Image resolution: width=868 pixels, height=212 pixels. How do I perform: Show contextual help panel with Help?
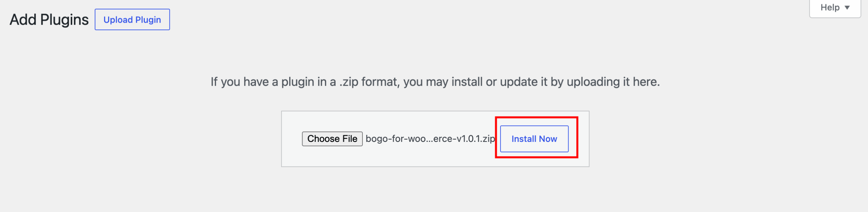click(x=835, y=8)
